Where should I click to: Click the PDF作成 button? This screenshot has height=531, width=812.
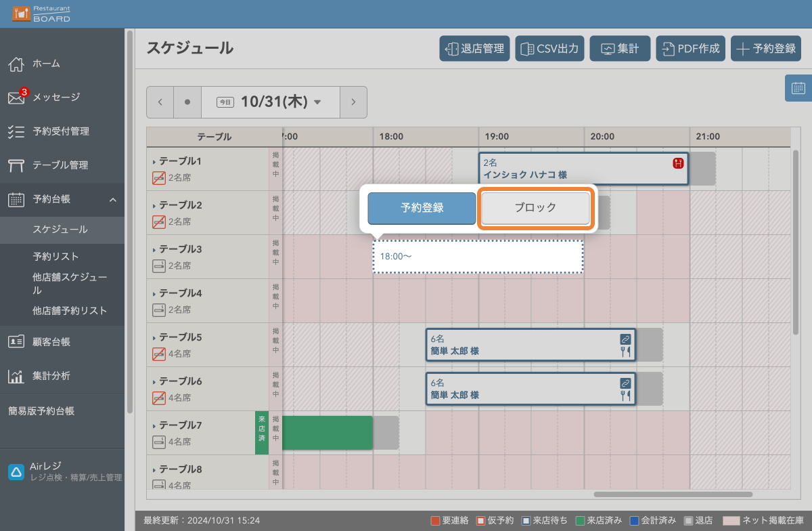(x=690, y=49)
